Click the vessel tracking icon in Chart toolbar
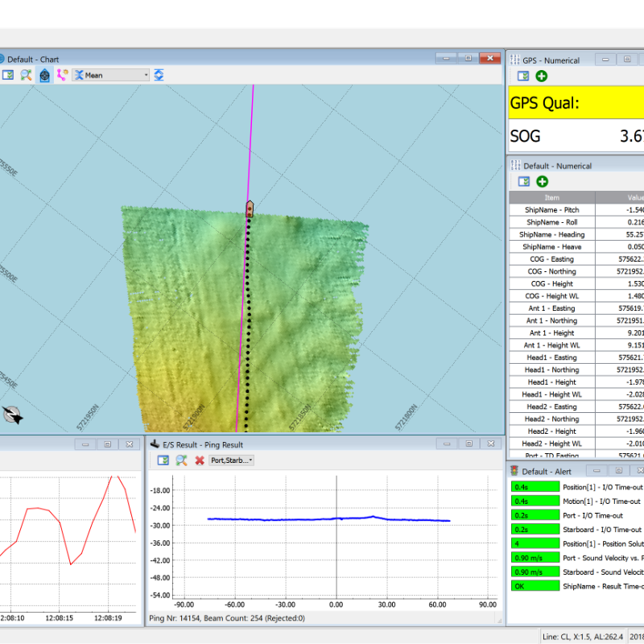The width and height of the screenshot is (644, 644). click(x=46, y=74)
